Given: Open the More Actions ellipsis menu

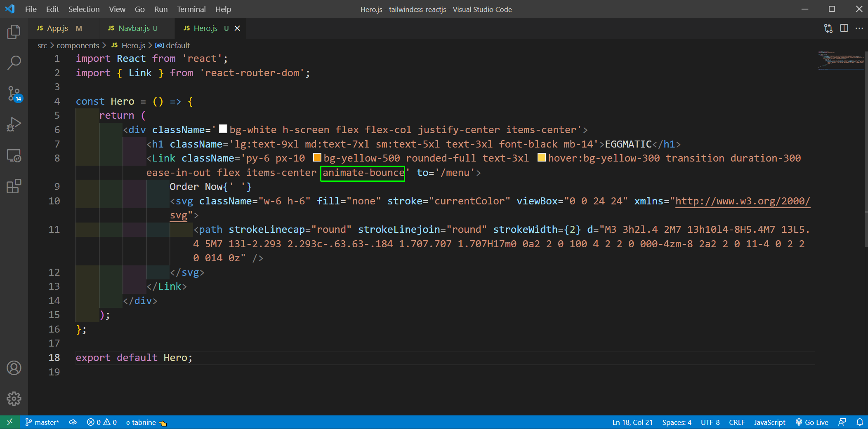Looking at the screenshot, I should pos(859,28).
